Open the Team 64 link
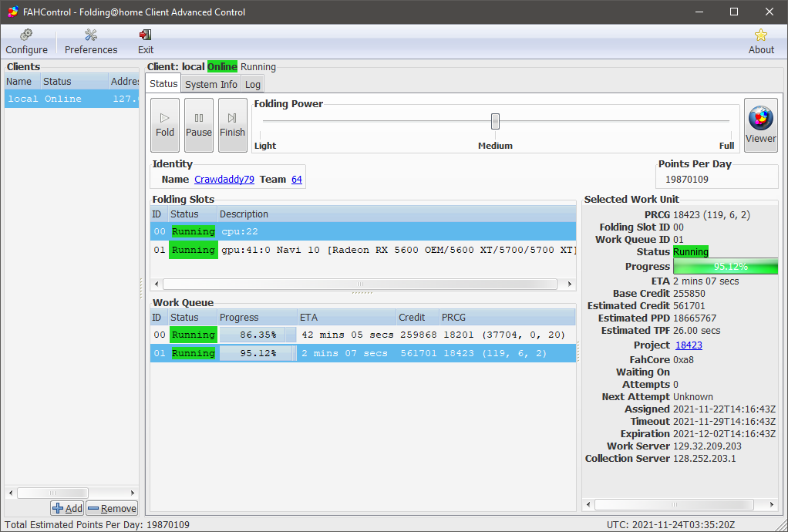This screenshot has height=532, width=788. (297, 180)
